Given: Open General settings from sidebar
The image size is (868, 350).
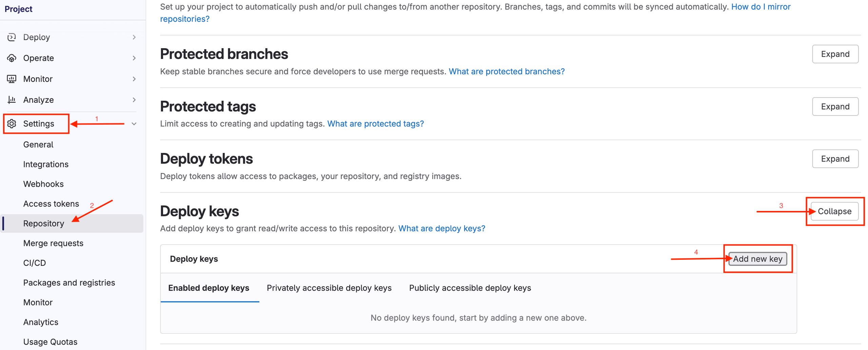Looking at the screenshot, I should coord(38,144).
